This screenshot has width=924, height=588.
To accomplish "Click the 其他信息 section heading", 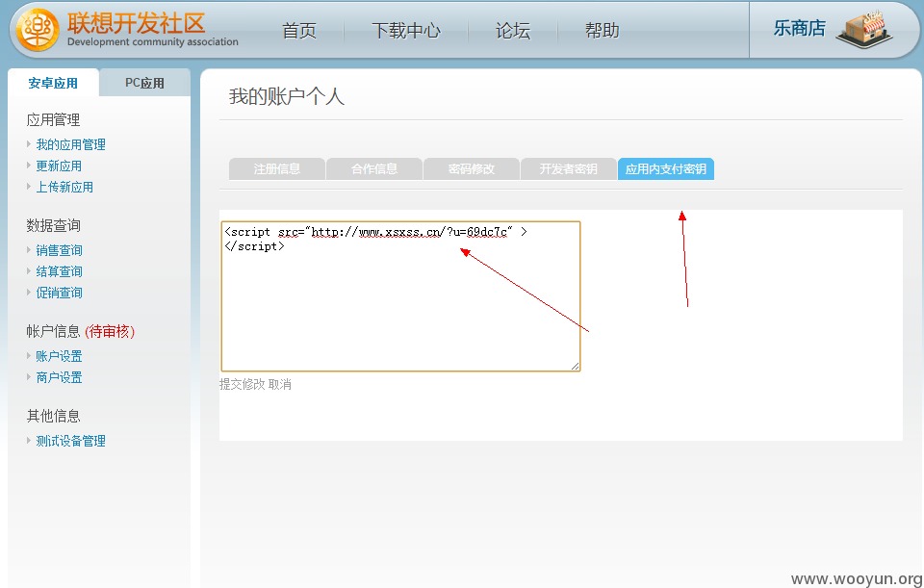I will coord(53,416).
